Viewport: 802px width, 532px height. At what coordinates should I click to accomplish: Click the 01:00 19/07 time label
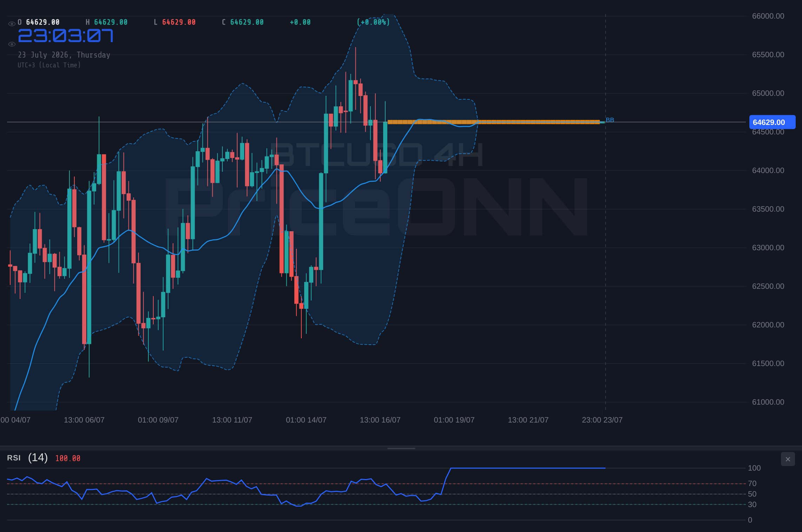(454, 420)
